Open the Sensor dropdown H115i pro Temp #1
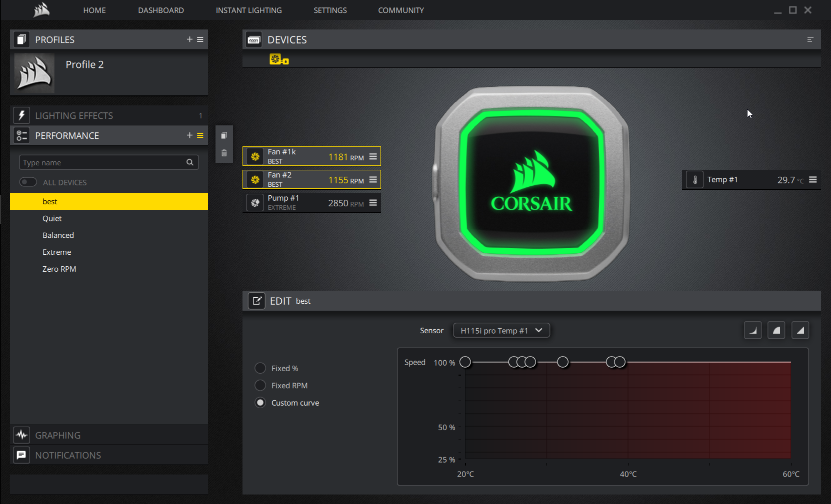 [x=501, y=330]
